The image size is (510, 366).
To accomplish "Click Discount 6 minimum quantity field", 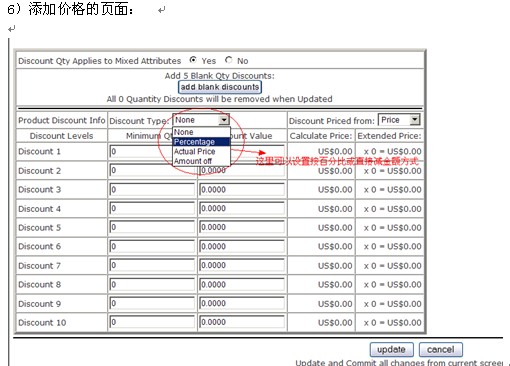I will 152,246.
